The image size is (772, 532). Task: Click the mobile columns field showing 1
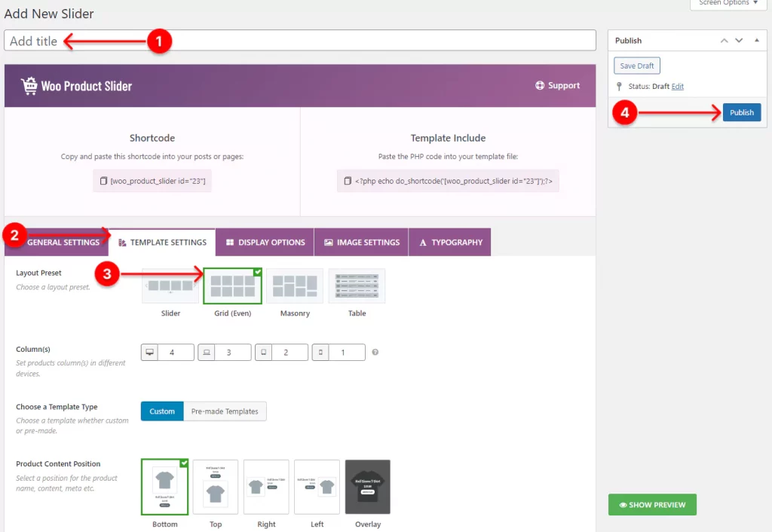pyautogui.click(x=347, y=353)
